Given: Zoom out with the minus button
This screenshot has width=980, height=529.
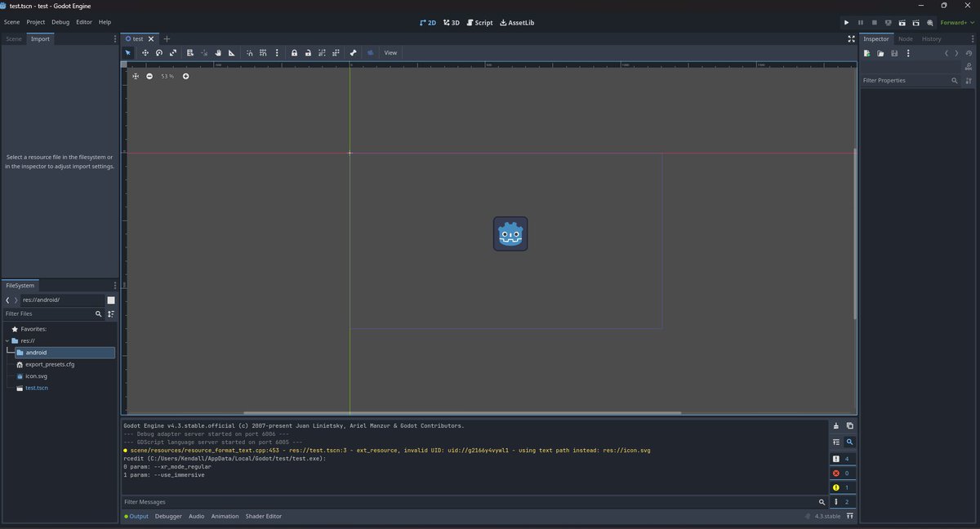Looking at the screenshot, I should (x=149, y=76).
